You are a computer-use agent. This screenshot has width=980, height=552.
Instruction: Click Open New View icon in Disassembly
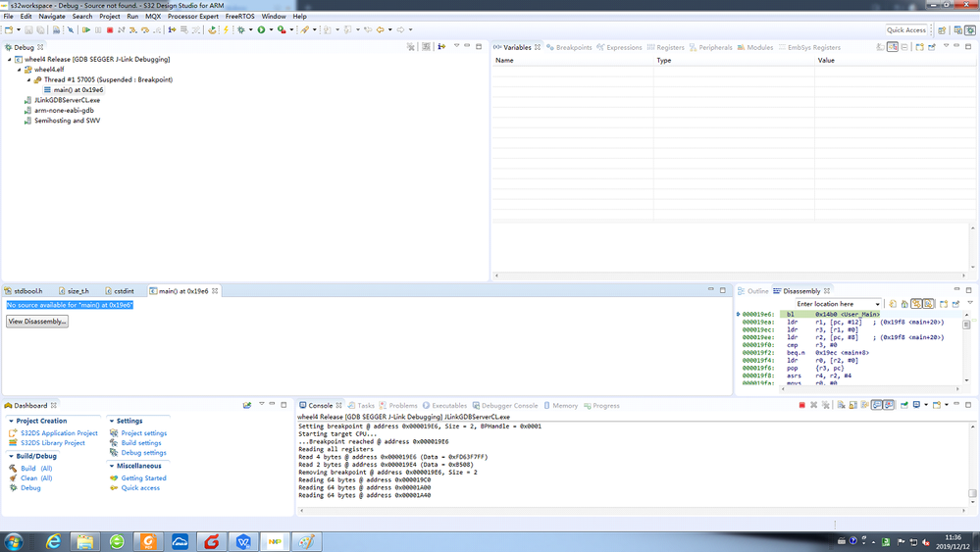click(944, 304)
